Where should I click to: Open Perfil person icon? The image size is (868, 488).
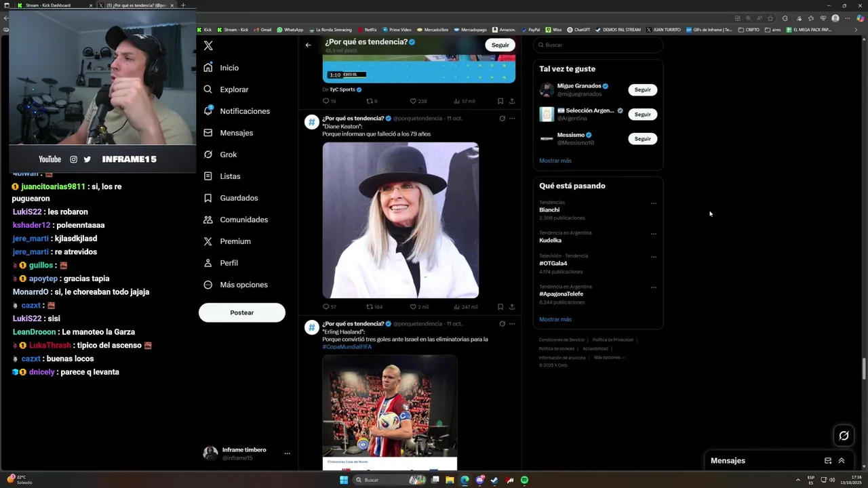[x=208, y=263]
